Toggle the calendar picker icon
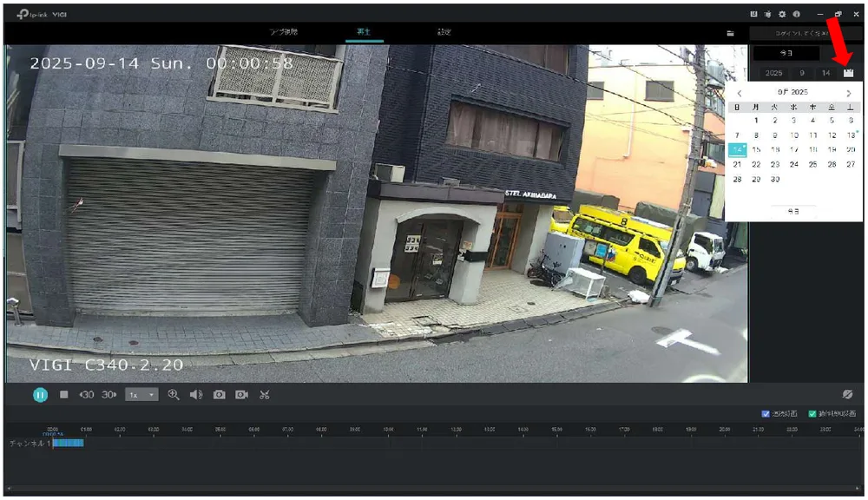Screen dimensions: 868x500 pos(848,73)
